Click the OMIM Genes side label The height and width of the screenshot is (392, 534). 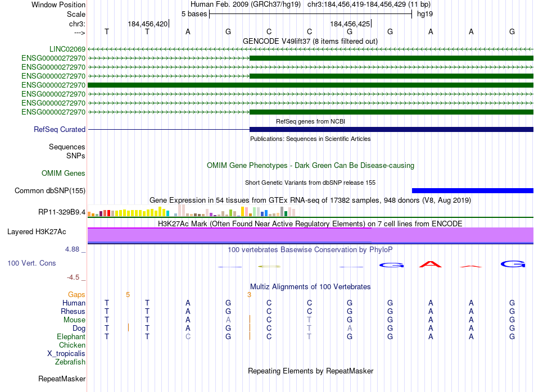click(63, 173)
